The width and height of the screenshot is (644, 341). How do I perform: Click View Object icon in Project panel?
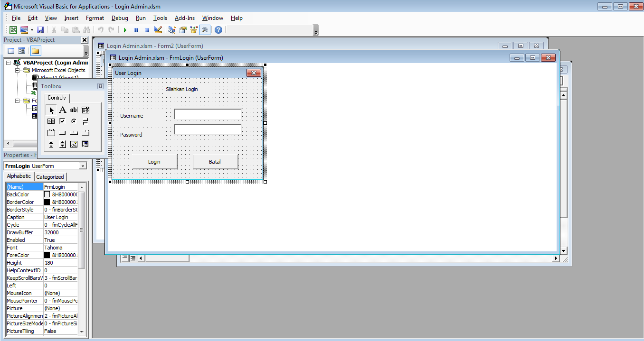click(21, 51)
